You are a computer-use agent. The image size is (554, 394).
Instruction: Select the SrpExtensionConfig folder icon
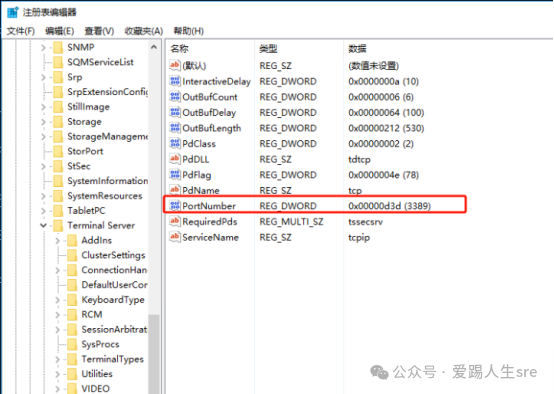[58, 92]
